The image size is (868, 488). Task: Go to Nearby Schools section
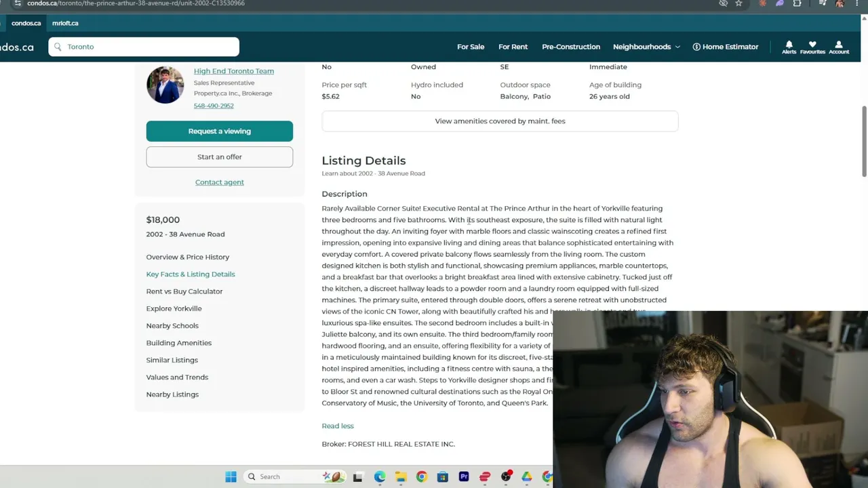[172, 325]
